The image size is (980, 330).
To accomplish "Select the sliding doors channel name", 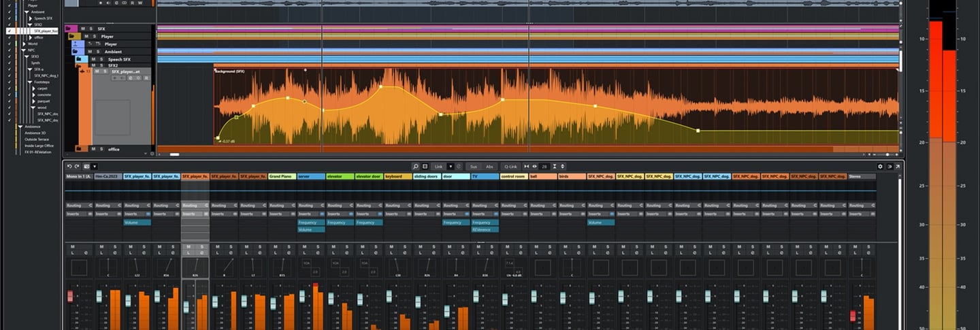I will 427,176.
